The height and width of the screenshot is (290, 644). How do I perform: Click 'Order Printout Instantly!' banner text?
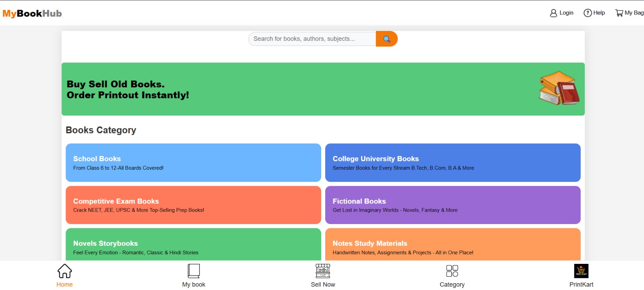(x=128, y=95)
